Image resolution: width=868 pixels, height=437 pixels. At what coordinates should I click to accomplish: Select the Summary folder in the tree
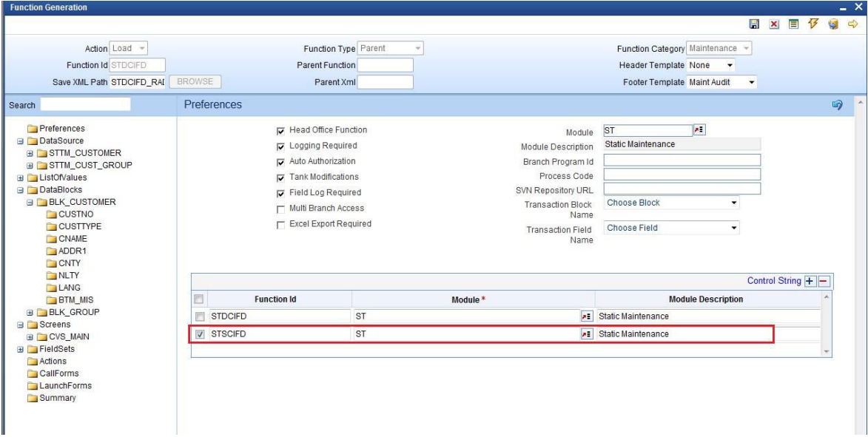pos(52,398)
